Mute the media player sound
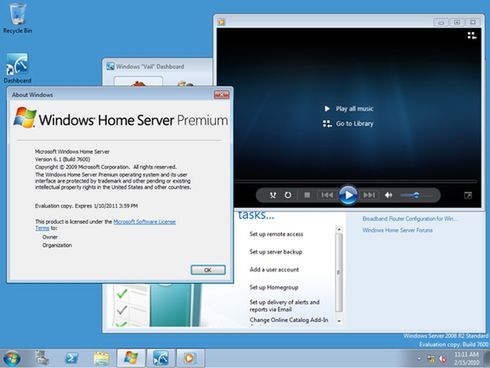The width and height of the screenshot is (490, 368). (x=388, y=195)
